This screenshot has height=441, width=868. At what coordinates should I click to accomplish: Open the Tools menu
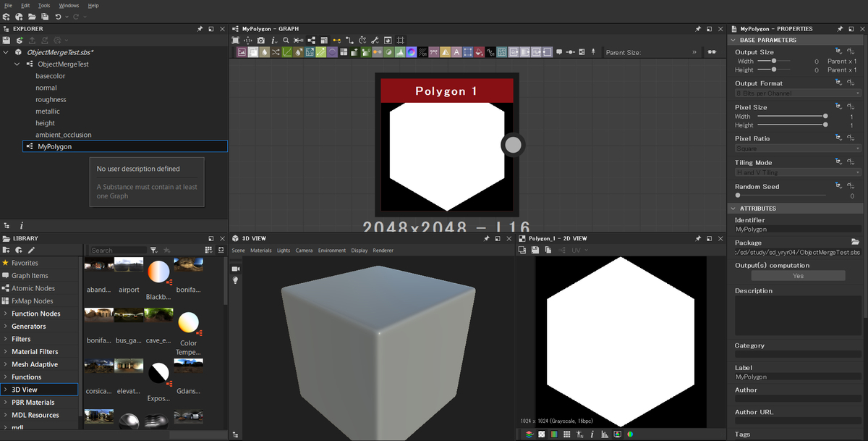[44, 5]
